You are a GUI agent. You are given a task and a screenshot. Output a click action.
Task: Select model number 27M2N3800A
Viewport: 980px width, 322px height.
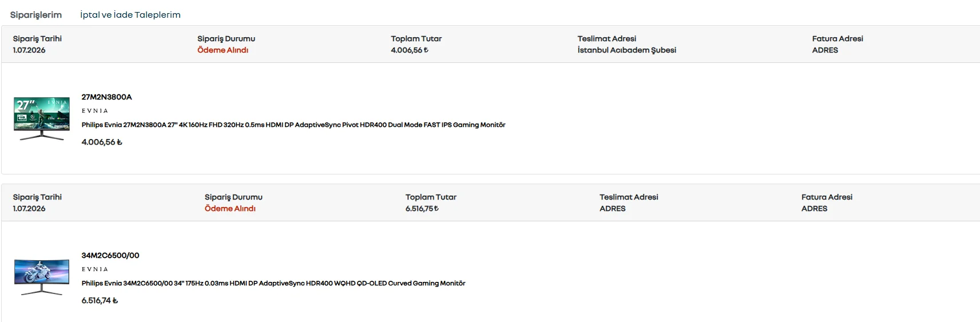pyautogui.click(x=106, y=97)
